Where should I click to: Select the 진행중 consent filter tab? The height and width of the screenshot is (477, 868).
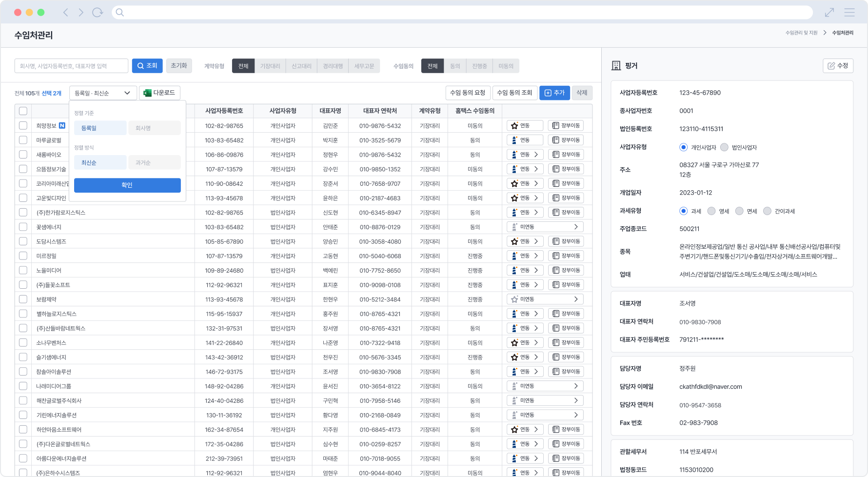tap(479, 66)
